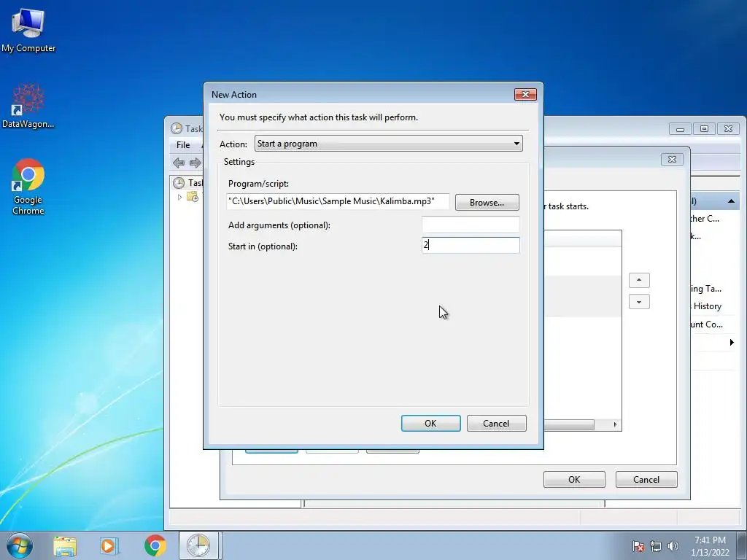Click the Program/script path field
The height and width of the screenshot is (560, 747).
tap(338, 201)
